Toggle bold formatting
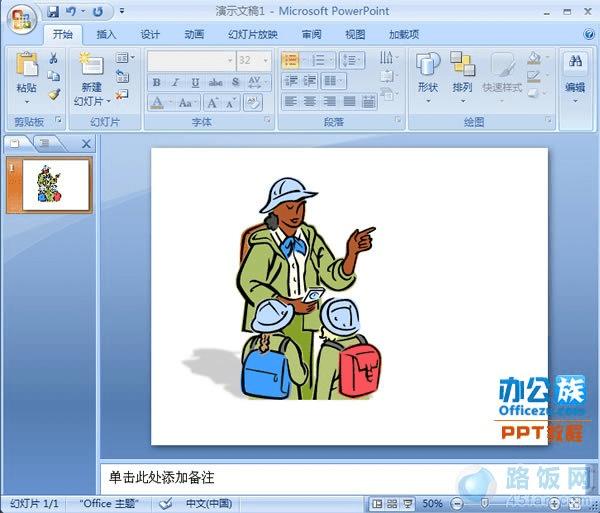 pos(156,82)
